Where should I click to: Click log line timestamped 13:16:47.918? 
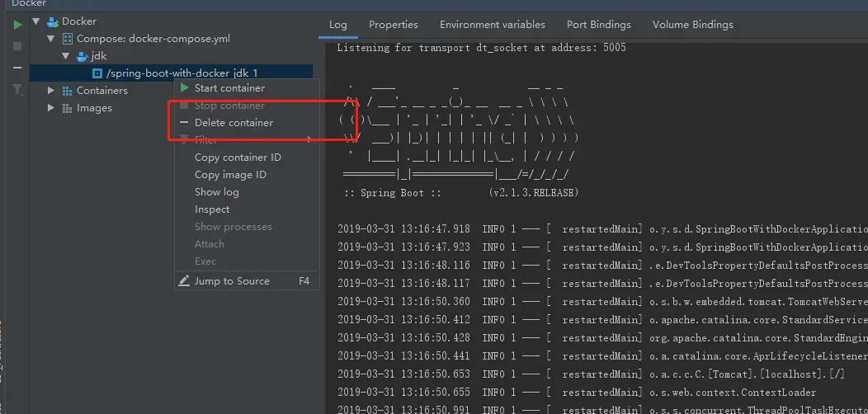pyautogui.click(x=602, y=229)
